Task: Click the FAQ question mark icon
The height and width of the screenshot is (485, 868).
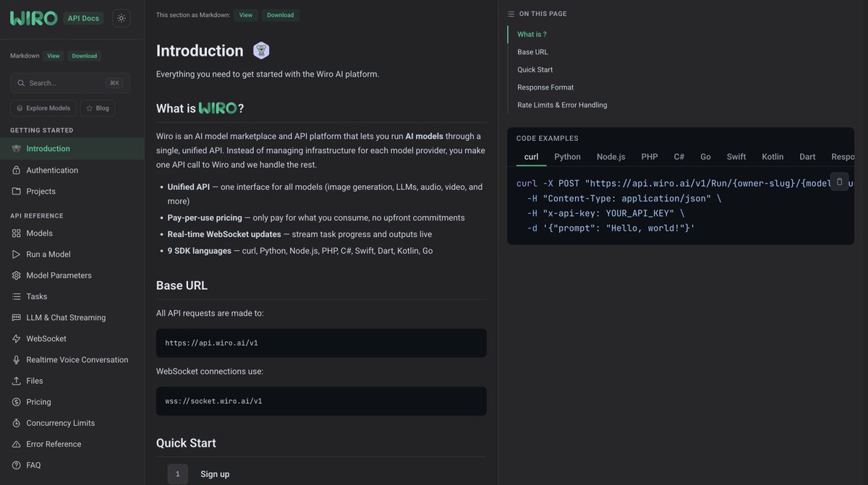Action: 17,465
